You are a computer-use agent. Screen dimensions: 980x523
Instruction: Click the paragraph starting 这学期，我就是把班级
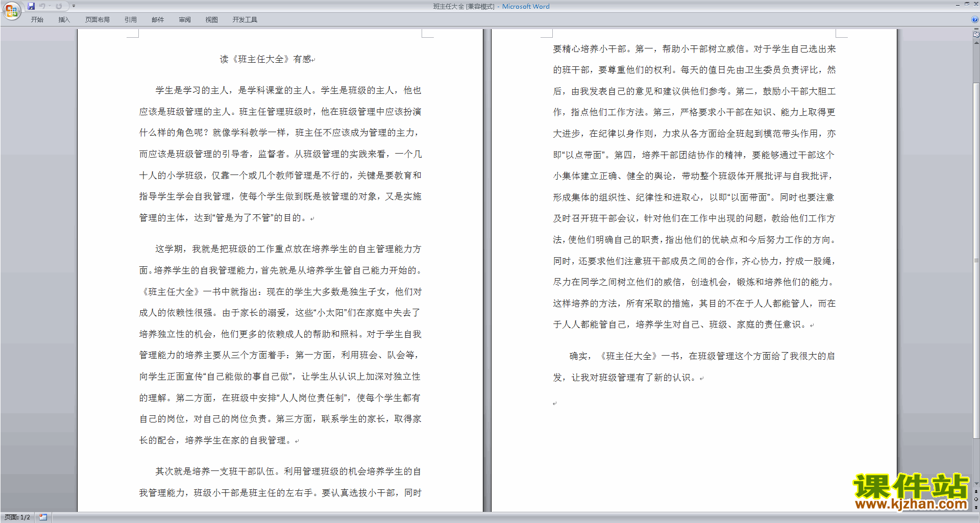point(280,344)
